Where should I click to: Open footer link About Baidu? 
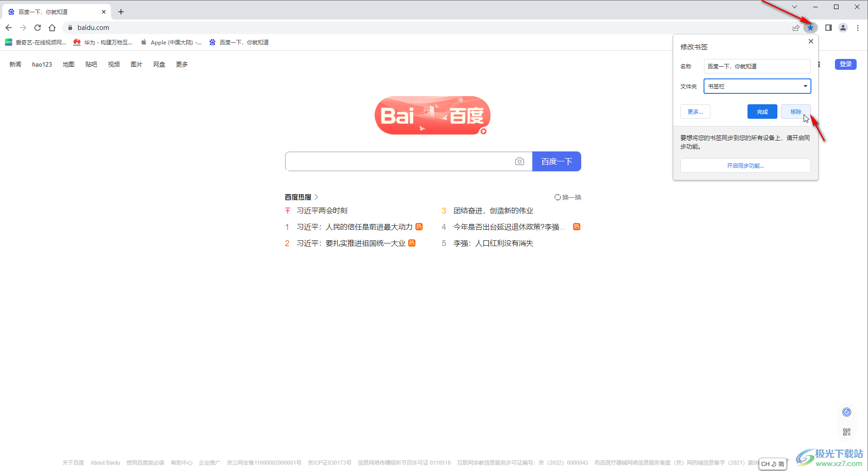point(105,463)
